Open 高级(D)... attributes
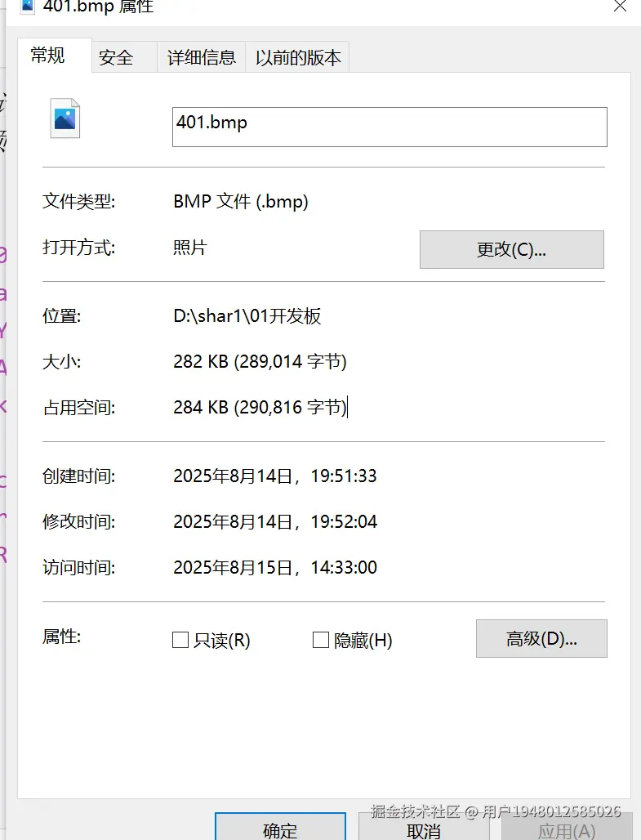 pos(541,638)
